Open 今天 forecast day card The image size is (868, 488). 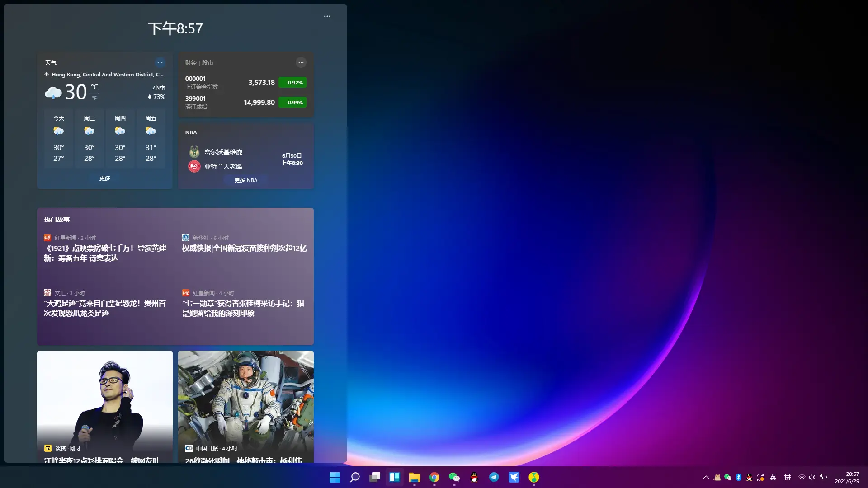[59, 138]
